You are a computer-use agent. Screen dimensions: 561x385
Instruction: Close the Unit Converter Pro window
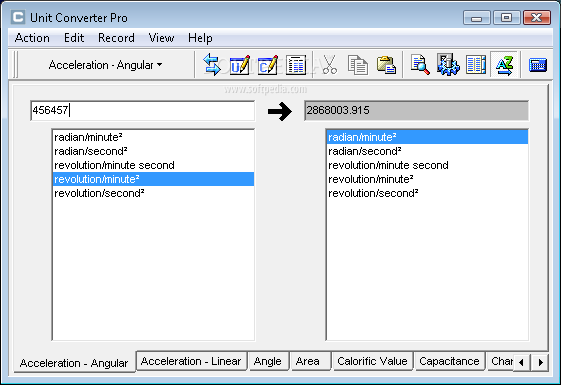pyautogui.click(x=536, y=17)
